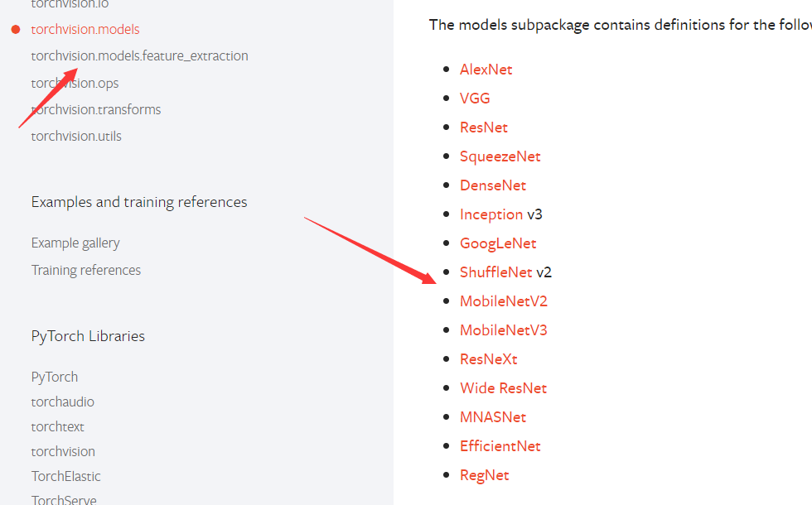
Task: Open the AlexNet model documentation
Action: (486, 69)
